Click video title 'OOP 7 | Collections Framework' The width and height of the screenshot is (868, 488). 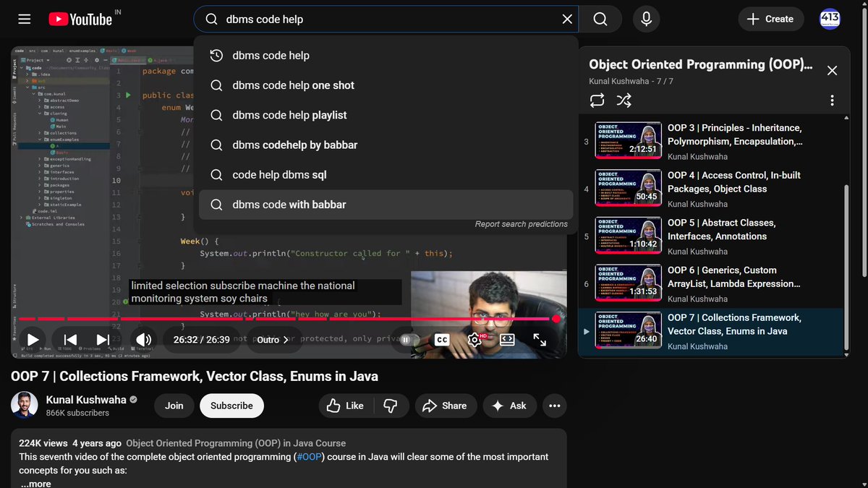click(195, 377)
